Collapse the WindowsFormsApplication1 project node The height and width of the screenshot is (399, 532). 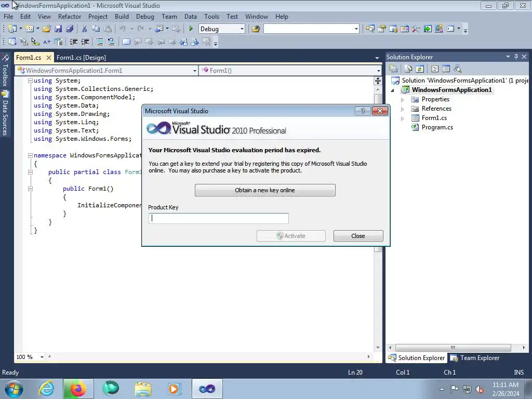(393, 90)
